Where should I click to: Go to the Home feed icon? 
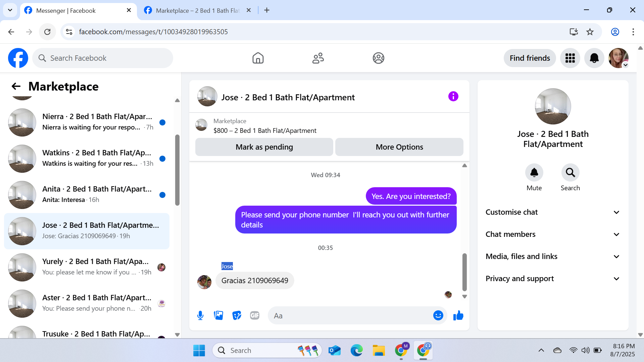click(x=258, y=58)
